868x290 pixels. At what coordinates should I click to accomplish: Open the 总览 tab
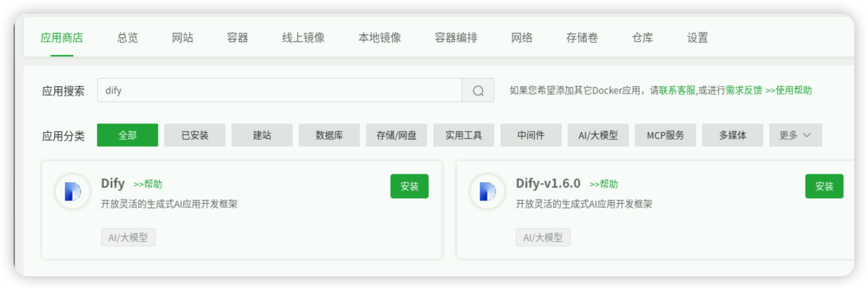tap(128, 38)
